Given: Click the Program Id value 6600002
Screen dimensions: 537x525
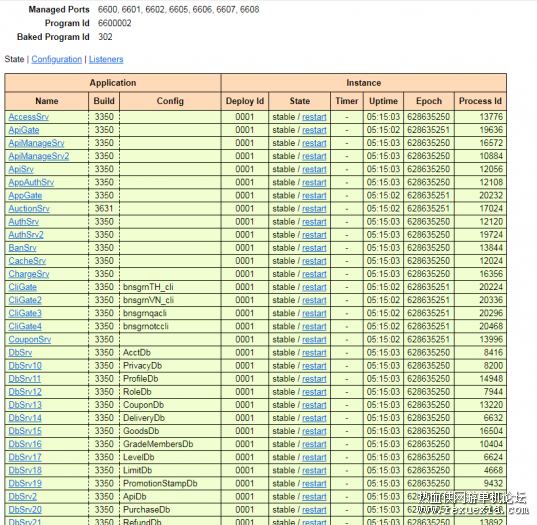Looking at the screenshot, I should click(114, 23).
